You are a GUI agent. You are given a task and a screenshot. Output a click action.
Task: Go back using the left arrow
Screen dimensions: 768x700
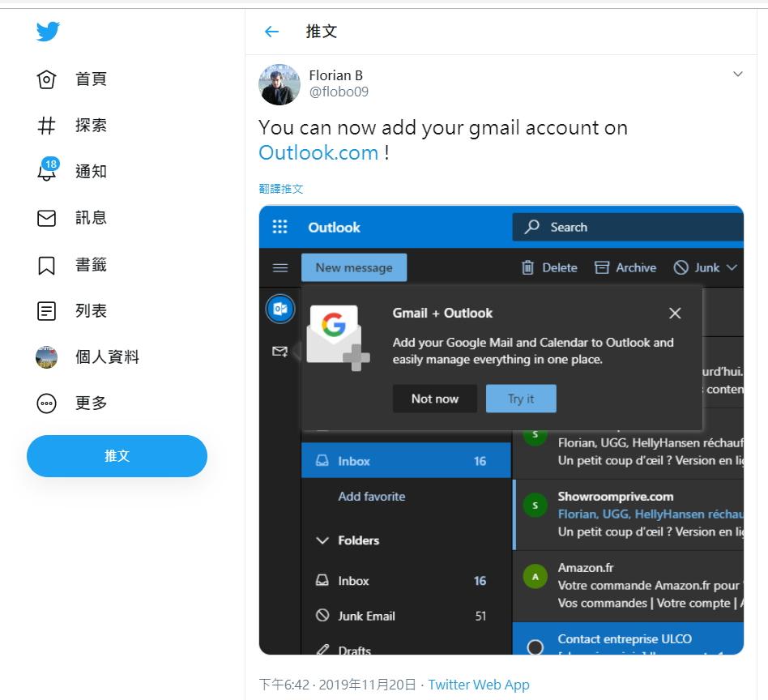coord(271,32)
